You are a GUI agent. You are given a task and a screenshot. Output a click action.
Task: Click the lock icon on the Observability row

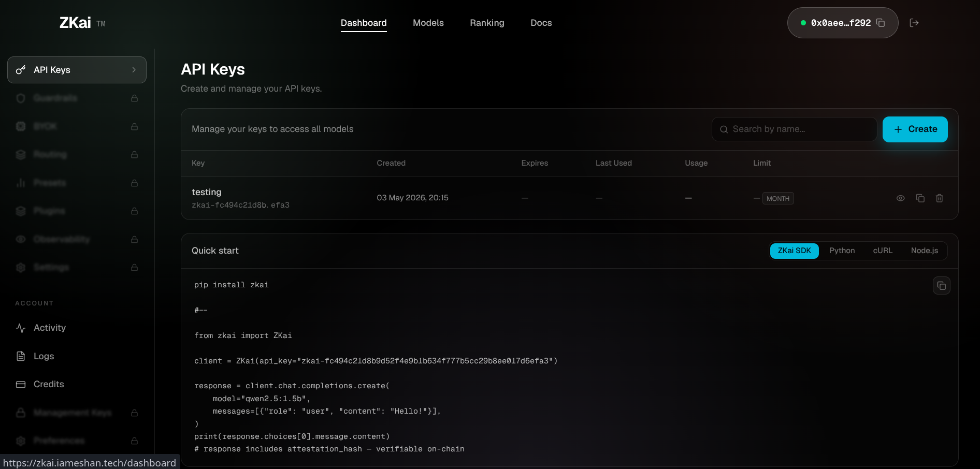pos(134,239)
